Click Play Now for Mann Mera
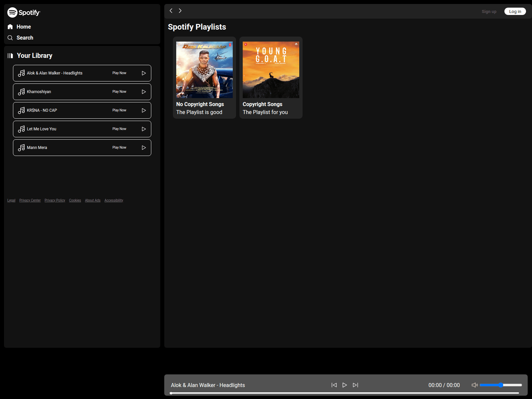The image size is (532, 399). [x=119, y=148]
